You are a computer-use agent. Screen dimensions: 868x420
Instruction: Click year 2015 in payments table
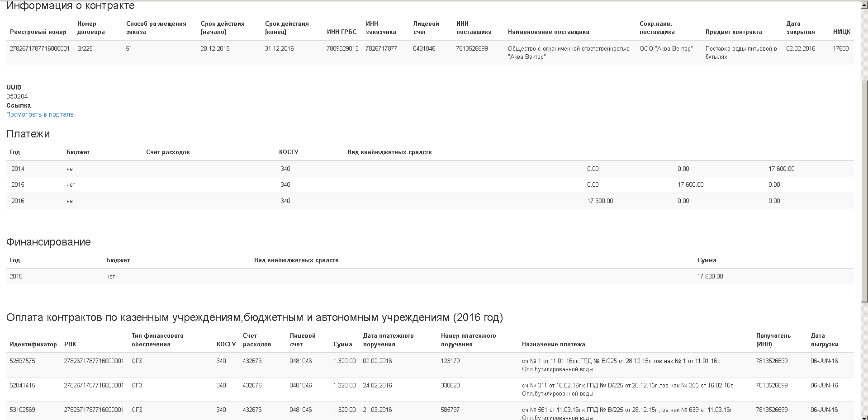[18, 184]
